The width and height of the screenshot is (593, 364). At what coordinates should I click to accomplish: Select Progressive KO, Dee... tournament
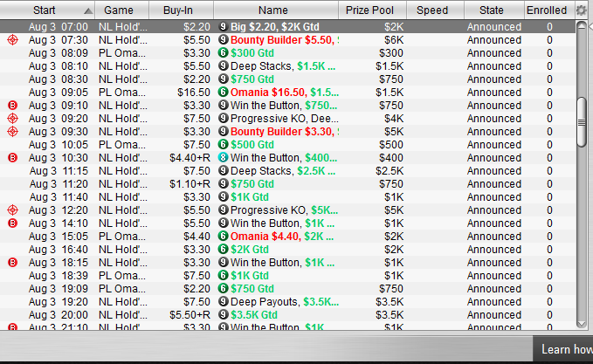(285, 119)
